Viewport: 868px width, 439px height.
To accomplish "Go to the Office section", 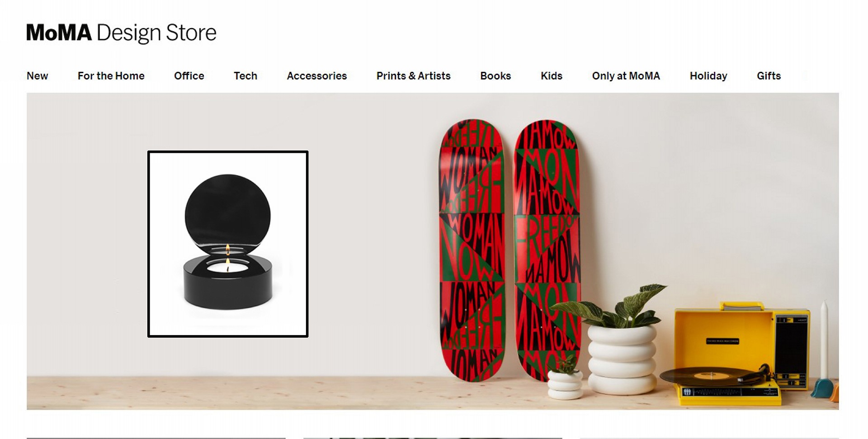I will (x=189, y=76).
